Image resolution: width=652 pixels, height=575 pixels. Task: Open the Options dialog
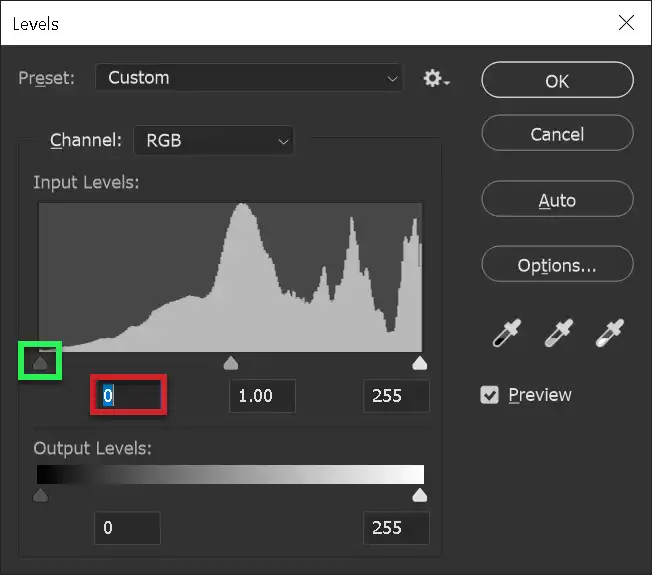coord(557,266)
